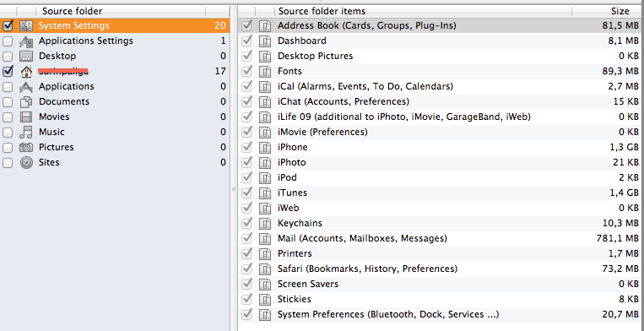This screenshot has height=331, width=644.
Task: Check the Desktop source folder checkbox
Action: tap(8, 57)
